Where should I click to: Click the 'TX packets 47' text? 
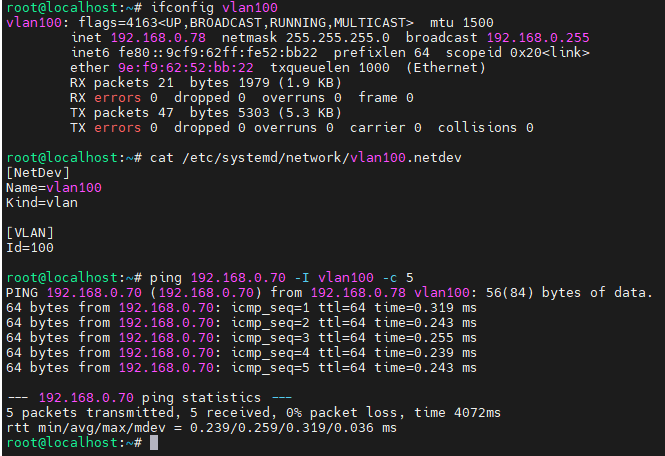click(122, 113)
